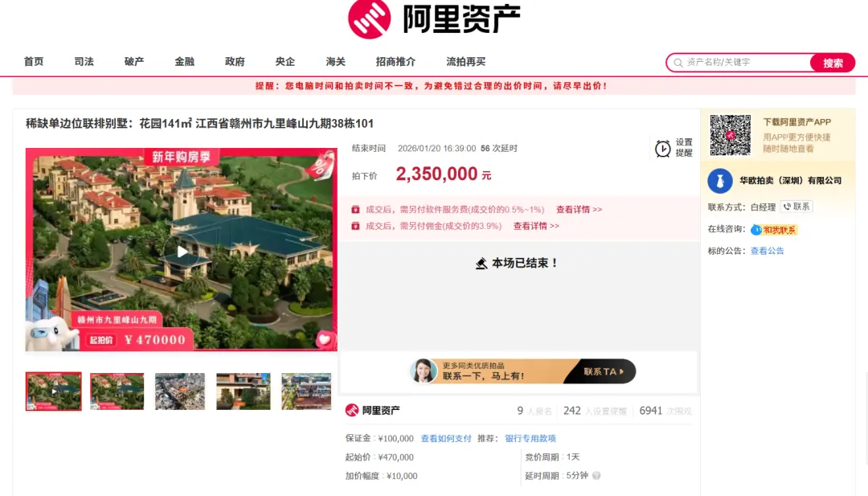This screenshot has width=868, height=496.
Task: Open the 金融 navigation item
Action: 185,61
